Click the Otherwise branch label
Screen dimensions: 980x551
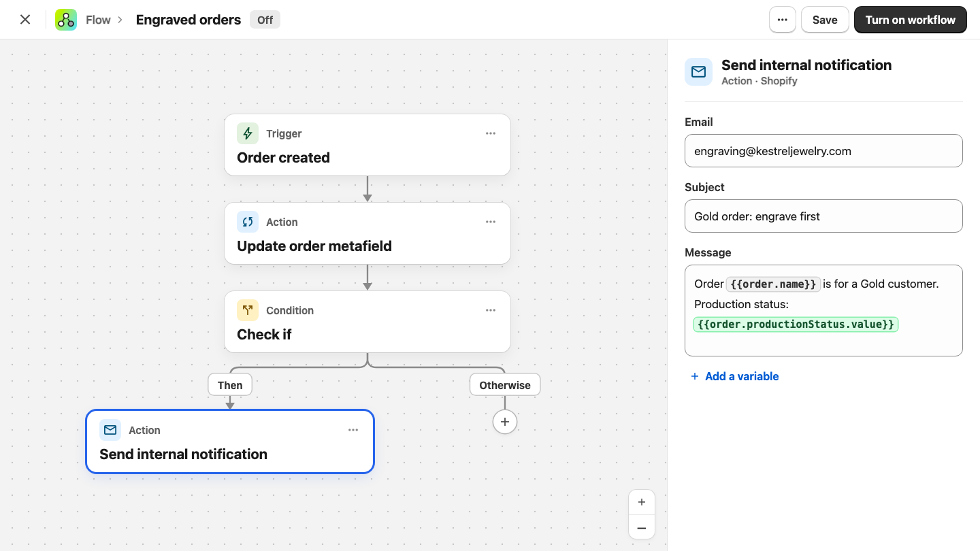click(x=505, y=385)
